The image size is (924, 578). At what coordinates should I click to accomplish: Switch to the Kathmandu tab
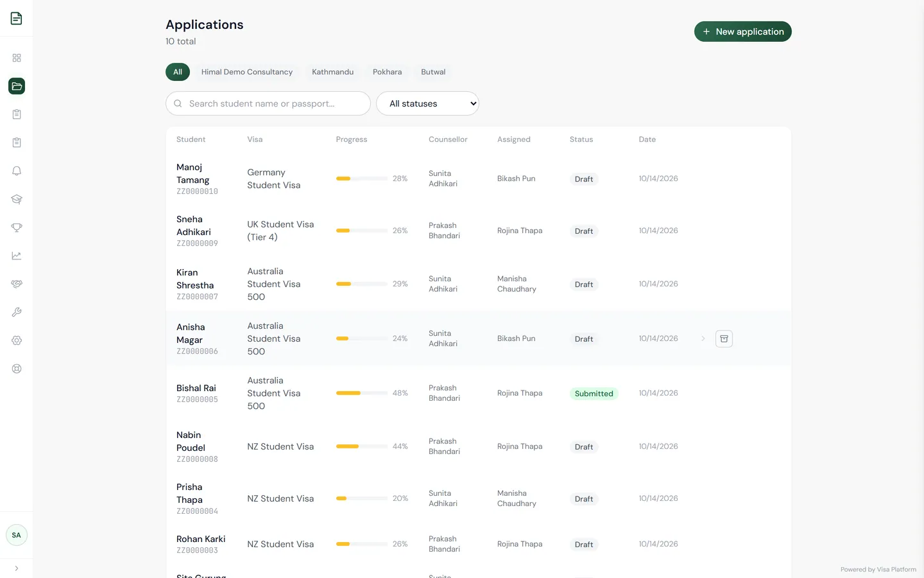pyautogui.click(x=332, y=72)
